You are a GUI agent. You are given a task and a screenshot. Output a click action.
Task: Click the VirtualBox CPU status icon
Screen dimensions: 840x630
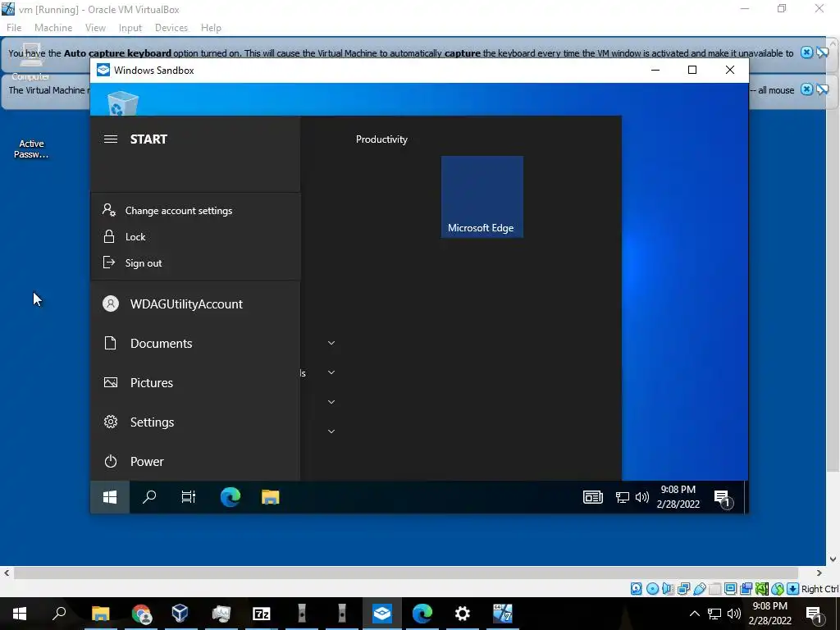pos(762,589)
